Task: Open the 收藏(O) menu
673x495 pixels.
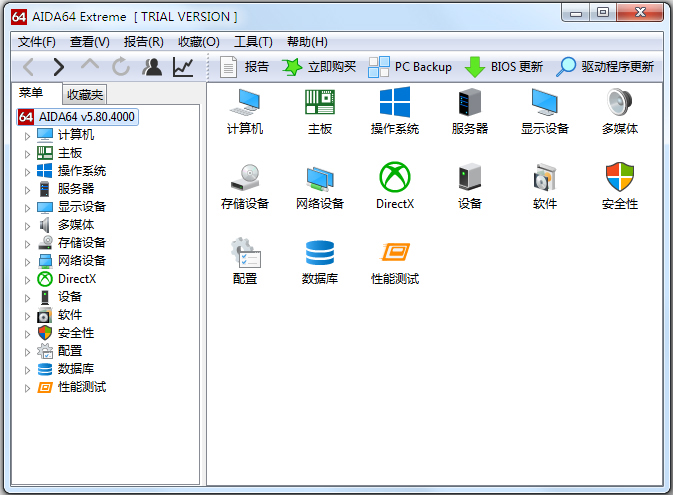Action: coord(199,42)
